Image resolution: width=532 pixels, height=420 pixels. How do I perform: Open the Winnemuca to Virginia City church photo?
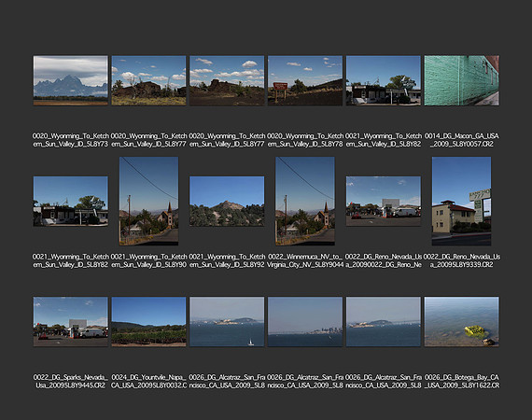(305, 202)
